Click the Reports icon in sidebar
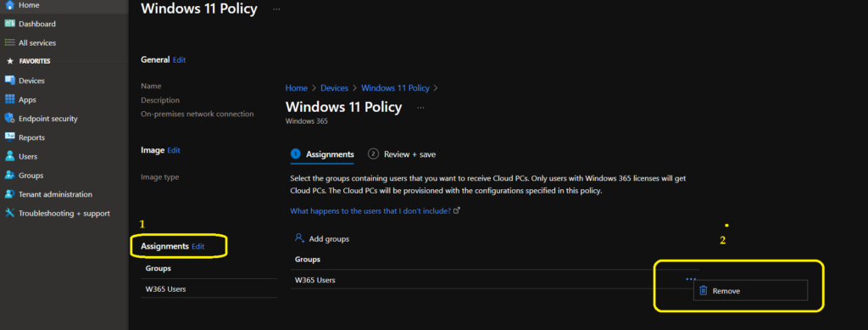 tap(9, 137)
